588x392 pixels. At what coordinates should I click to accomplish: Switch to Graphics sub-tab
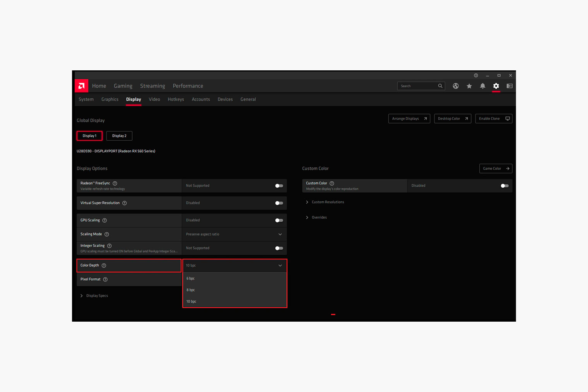[x=110, y=99]
